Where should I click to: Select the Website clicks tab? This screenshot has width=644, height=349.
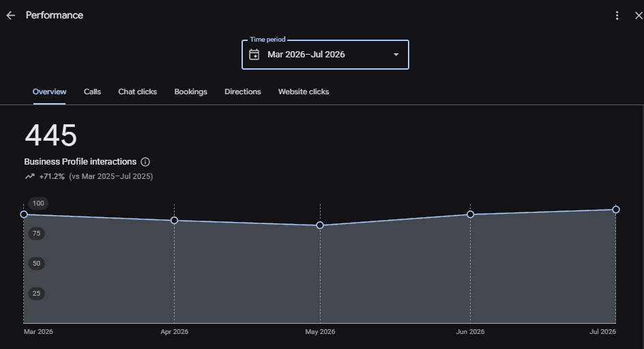(x=304, y=92)
